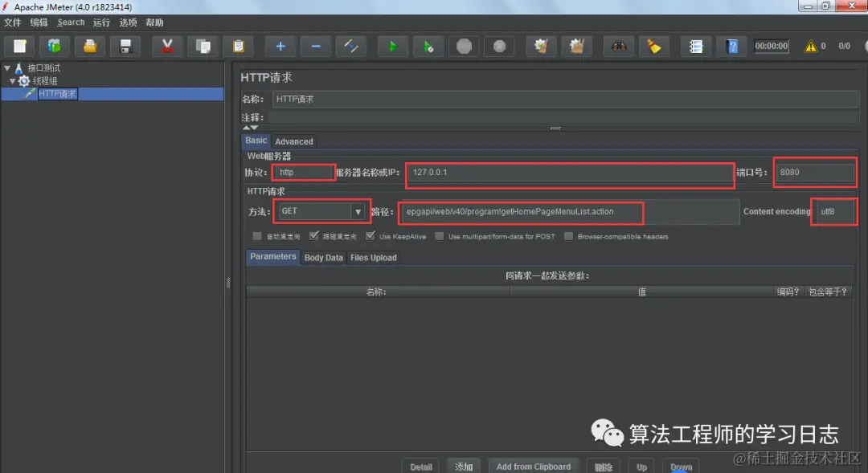The width and height of the screenshot is (868, 473).
Task: Click the 端口号 port field showing 8080
Action: (814, 172)
